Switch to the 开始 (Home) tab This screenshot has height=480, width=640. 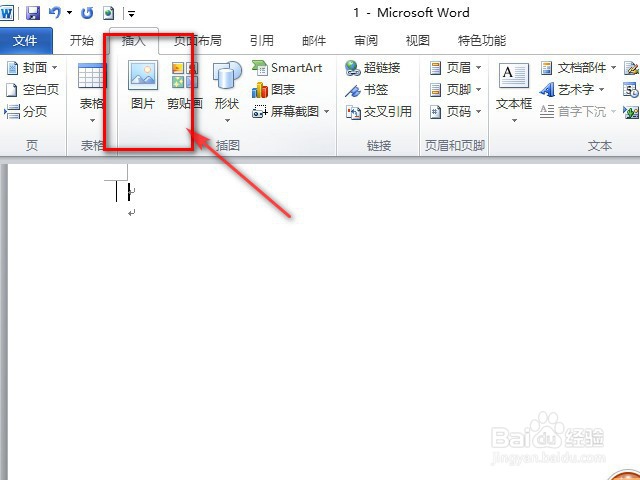(82, 40)
